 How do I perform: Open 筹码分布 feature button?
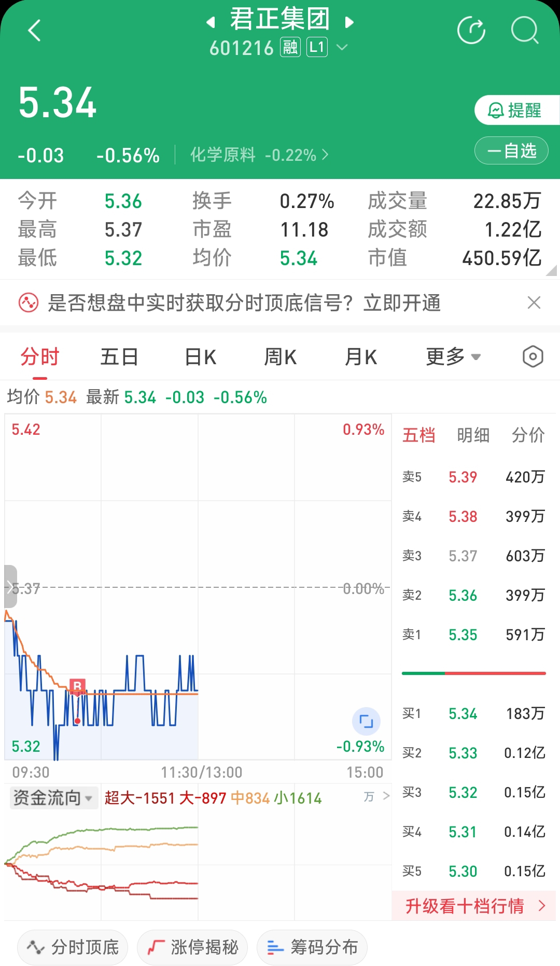click(x=312, y=947)
